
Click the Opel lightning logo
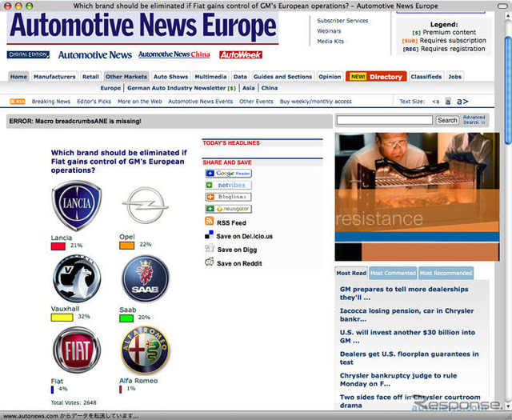click(x=146, y=206)
